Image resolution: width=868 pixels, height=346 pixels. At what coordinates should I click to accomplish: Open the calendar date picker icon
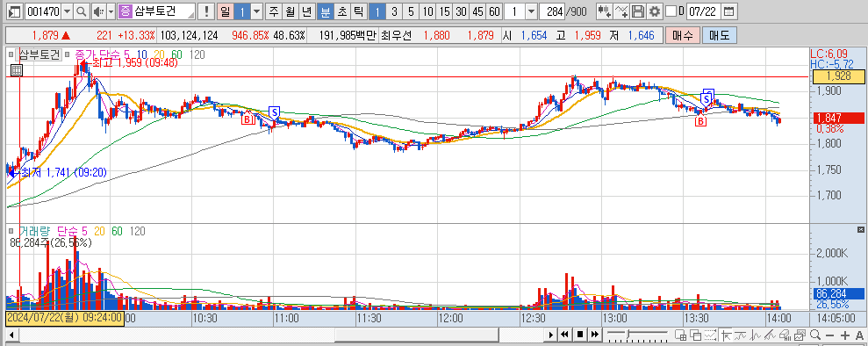point(729,11)
